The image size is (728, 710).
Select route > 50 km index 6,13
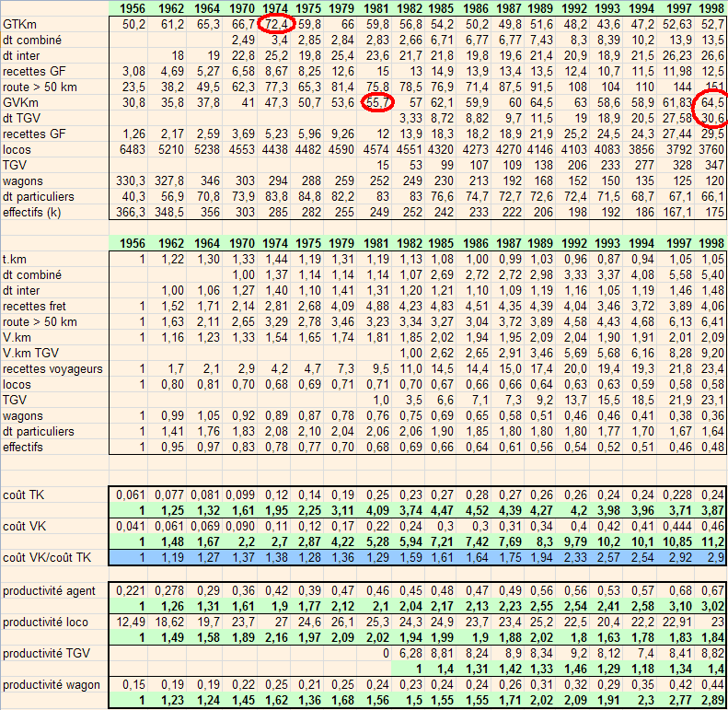pyautogui.click(x=680, y=322)
